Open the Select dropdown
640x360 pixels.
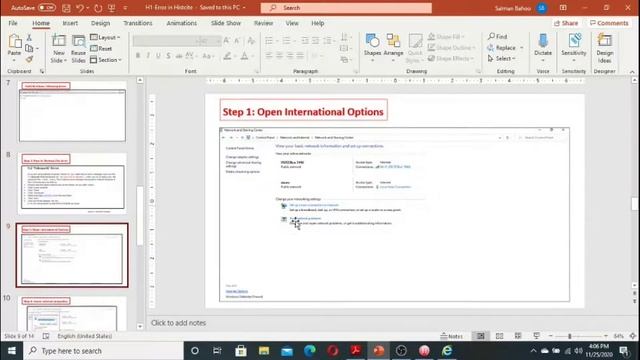coord(501,59)
